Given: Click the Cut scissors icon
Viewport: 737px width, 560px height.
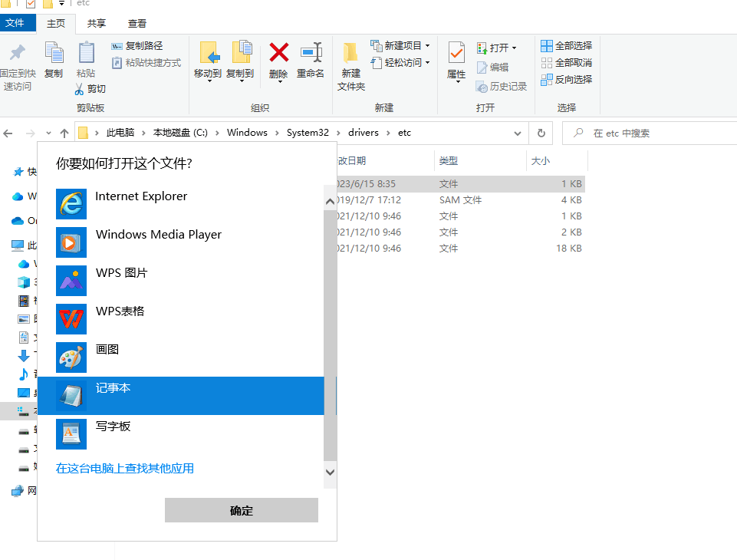Looking at the screenshot, I should pos(79,89).
